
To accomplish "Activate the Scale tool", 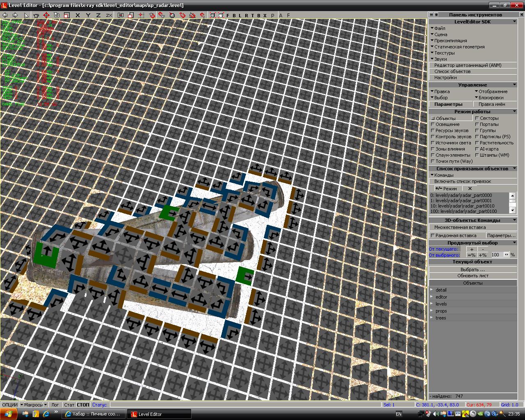I will pos(66,15).
